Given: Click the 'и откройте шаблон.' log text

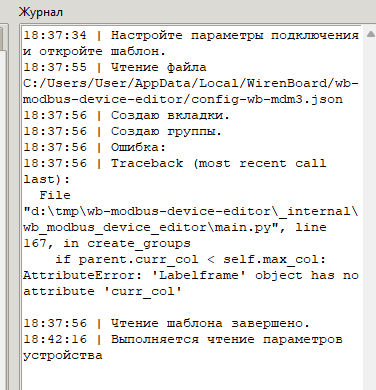Looking at the screenshot, I should coord(94,51).
